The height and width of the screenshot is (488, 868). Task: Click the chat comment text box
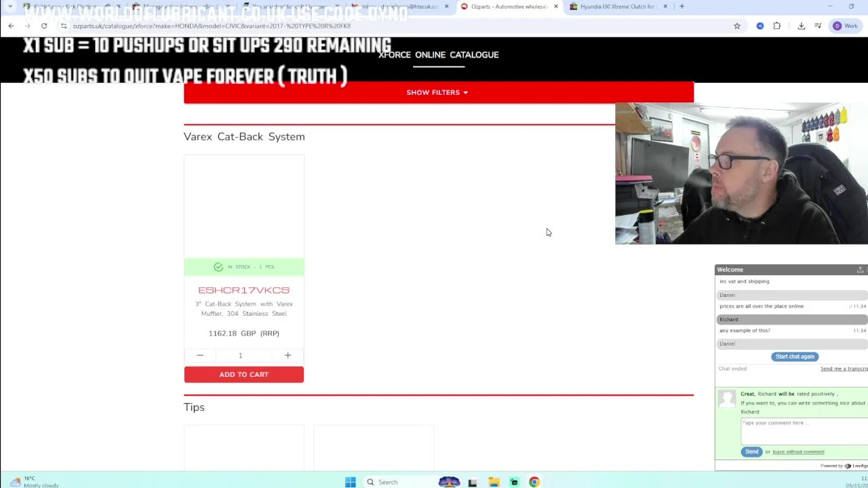[804, 431]
